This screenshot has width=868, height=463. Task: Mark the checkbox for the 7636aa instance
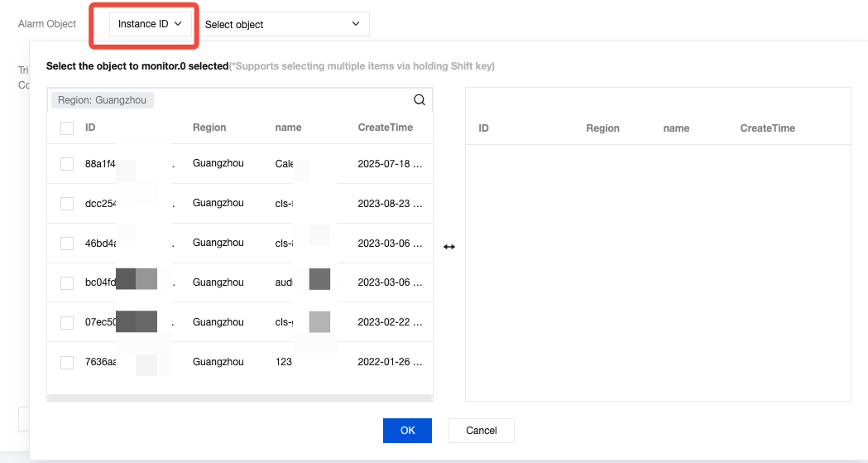pos(67,363)
